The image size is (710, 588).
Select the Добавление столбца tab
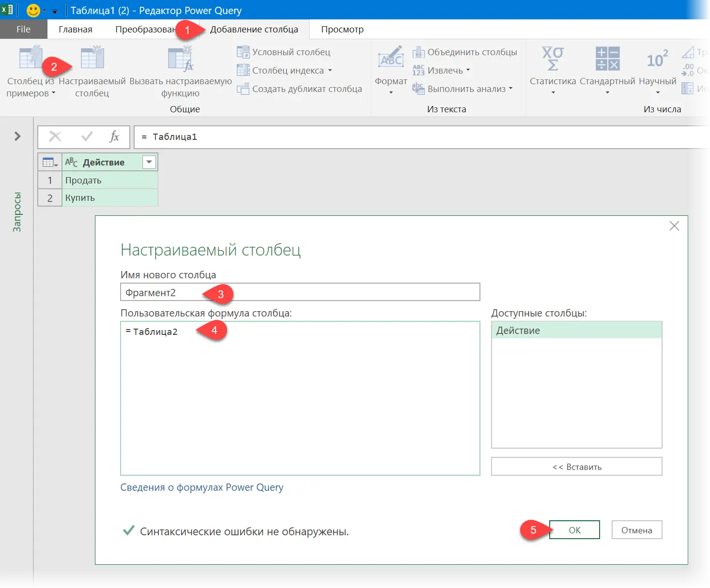coord(254,29)
